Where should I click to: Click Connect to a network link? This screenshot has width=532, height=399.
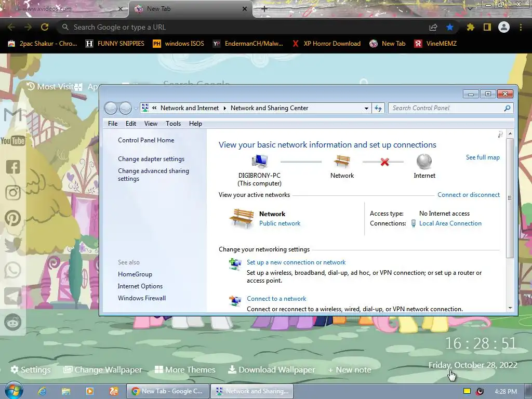(x=276, y=299)
